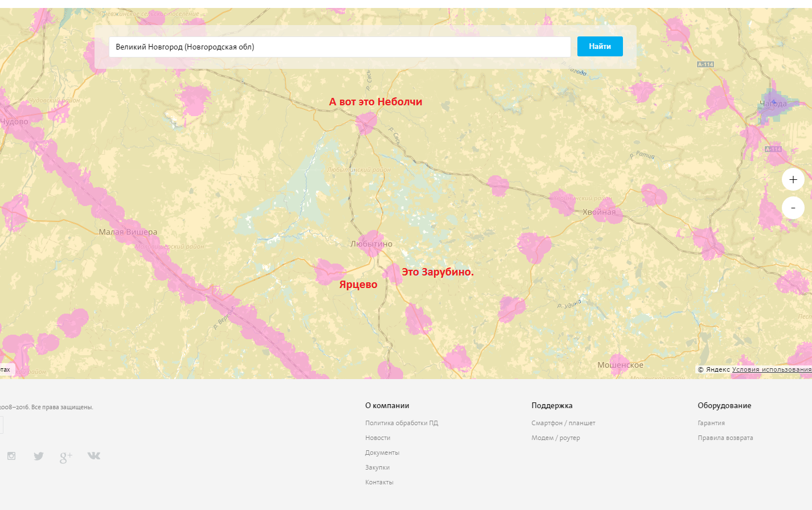Screen dimensions: 812x510
Task: Open the Google Plus icon link
Action: [x=66, y=457]
